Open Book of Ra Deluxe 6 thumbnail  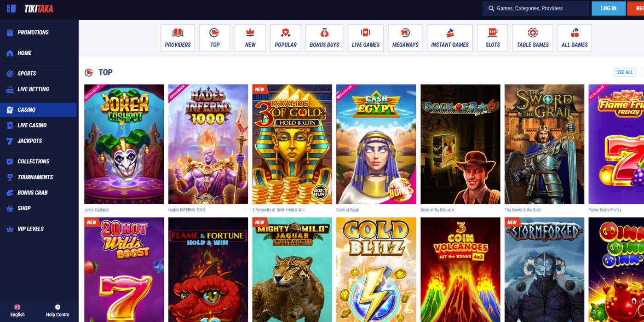coord(460,144)
